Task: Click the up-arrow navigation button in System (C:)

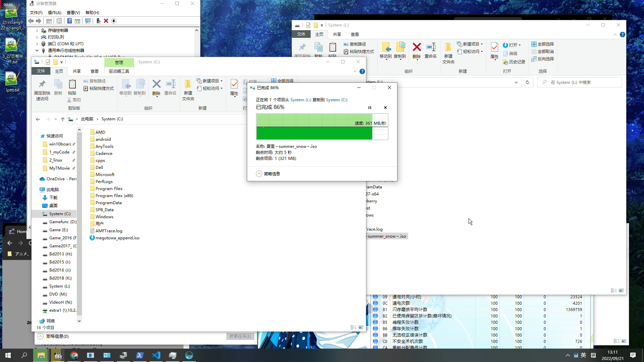Action: point(63,119)
